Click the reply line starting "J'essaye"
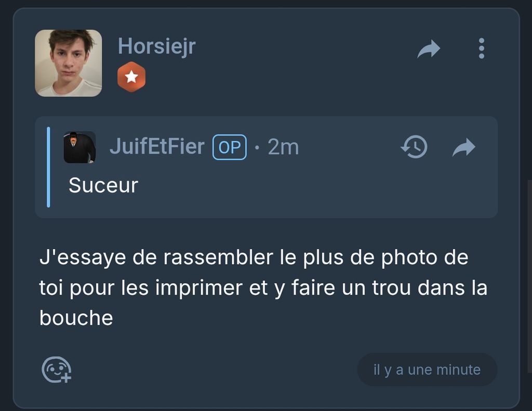 [x=254, y=257]
